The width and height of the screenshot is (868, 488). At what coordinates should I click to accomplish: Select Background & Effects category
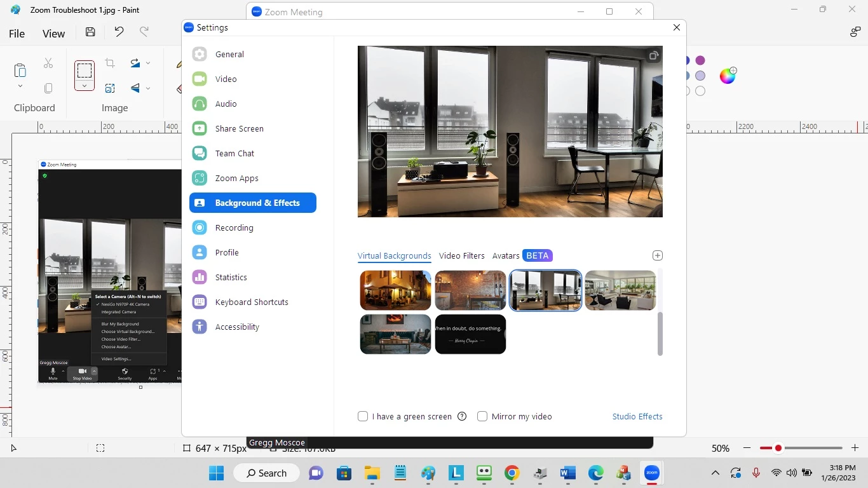click(x=253, y=203)
